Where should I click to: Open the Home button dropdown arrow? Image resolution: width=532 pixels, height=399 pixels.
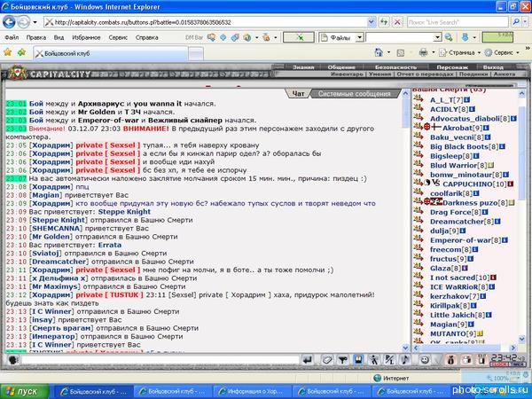tap(389, 53)
